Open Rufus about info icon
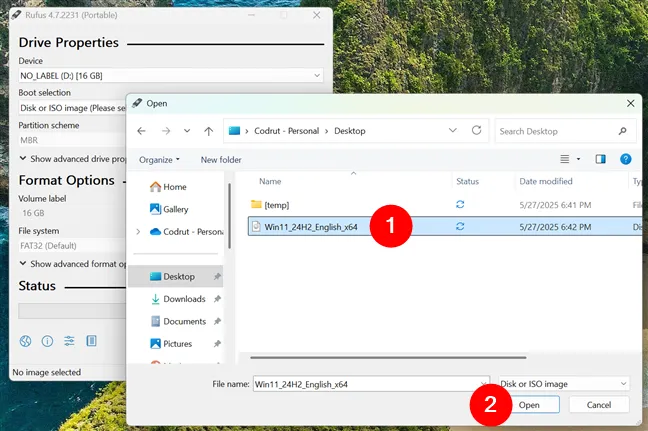648x431 pixels. coord(47,341)
